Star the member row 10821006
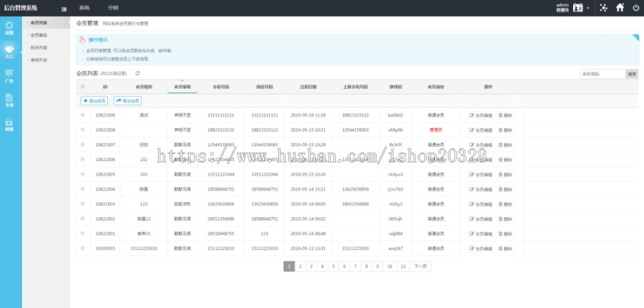 82,159
